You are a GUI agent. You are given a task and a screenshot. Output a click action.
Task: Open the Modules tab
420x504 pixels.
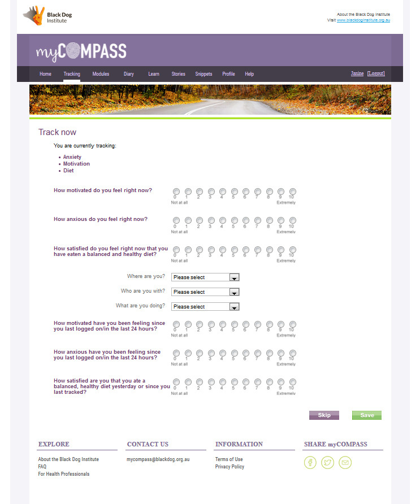point(101,74)
